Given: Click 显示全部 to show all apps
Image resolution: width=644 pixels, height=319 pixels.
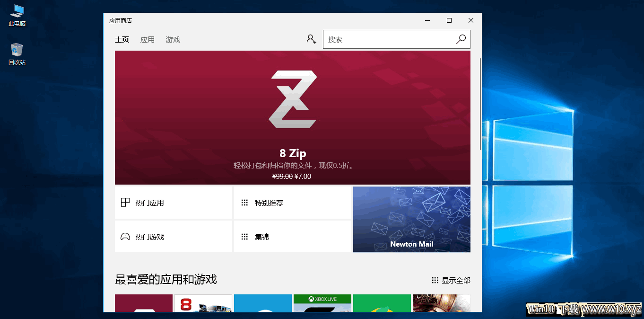Looking at the screenshot, I should click(451, 281).
